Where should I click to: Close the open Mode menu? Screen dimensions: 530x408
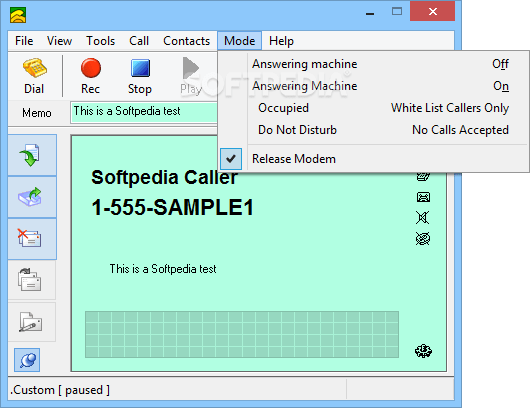coord(239,41)
